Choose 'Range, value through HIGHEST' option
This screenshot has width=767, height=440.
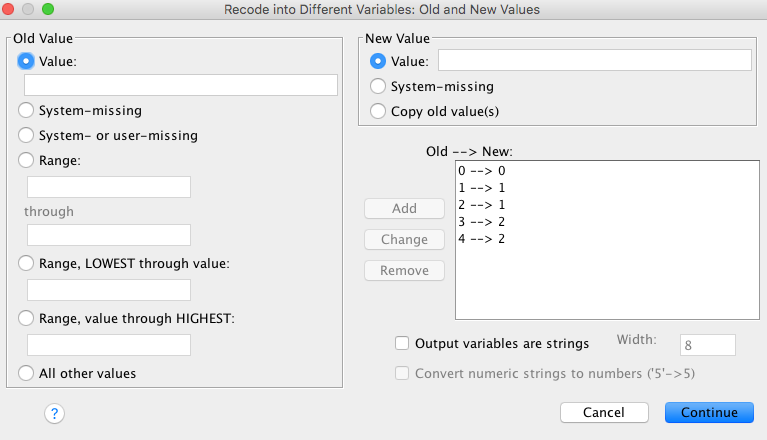(x=26, y=319)
